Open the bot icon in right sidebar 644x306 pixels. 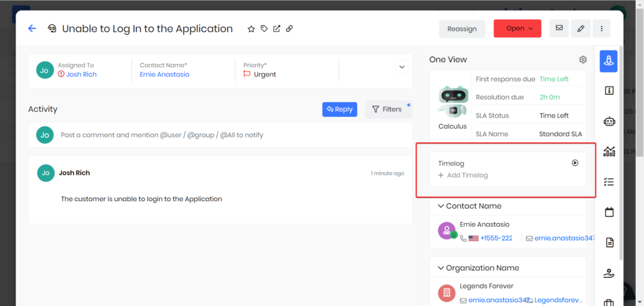(x=609, y=121)
